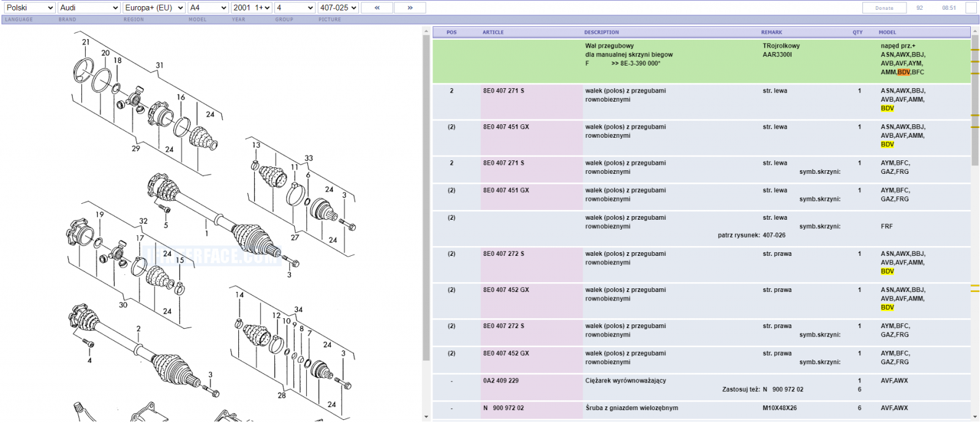Screen dimensions: 980x423
Task: Click the DESCRIPTION column header
Action: (601, 32)
